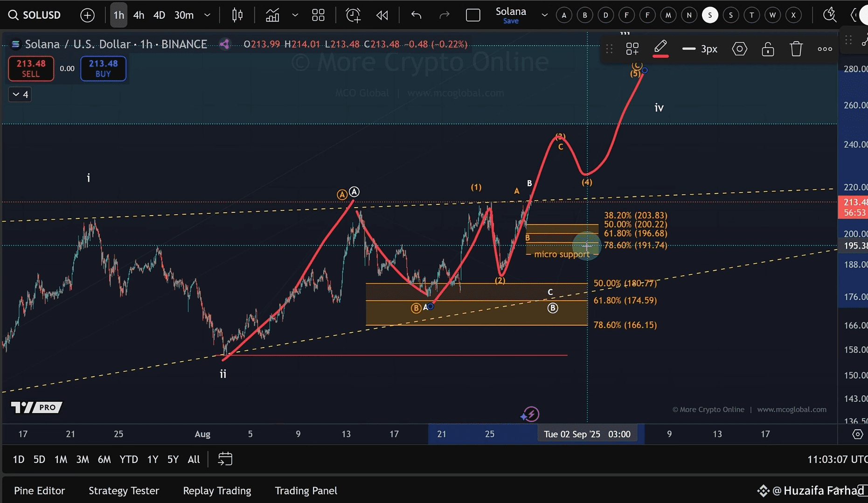Click the 11:03:07 UTC timezone clock

pyautogui.click(x=837, y=459)
